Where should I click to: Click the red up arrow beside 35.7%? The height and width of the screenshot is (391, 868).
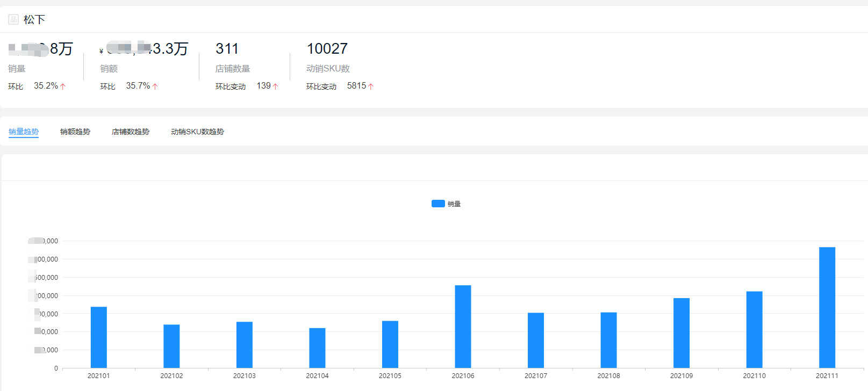point(155,86)
